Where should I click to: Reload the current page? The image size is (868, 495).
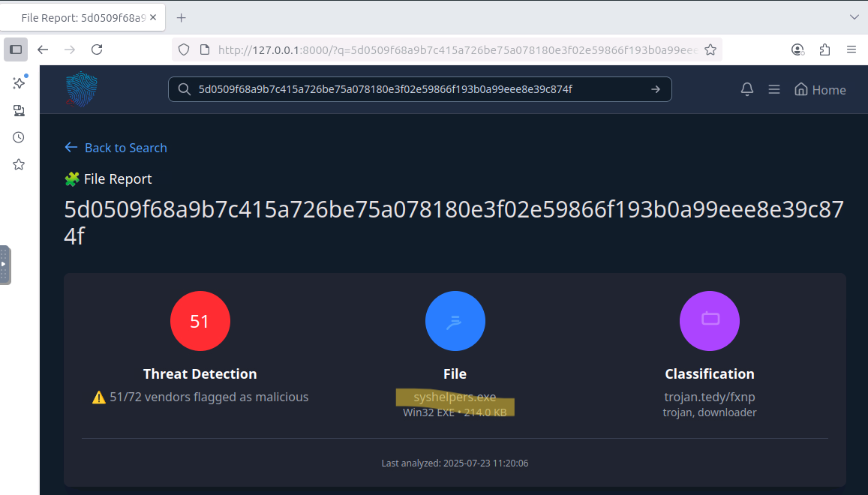(97, 49)
